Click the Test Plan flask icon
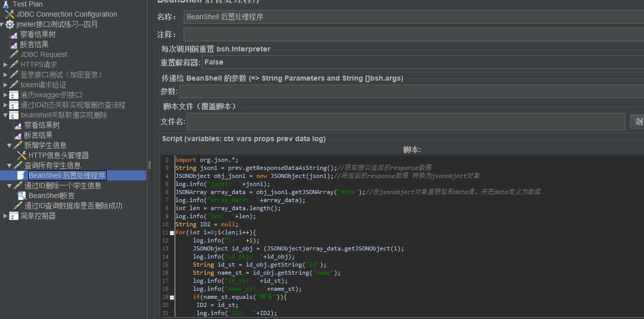The image size is (644, 319). [6, 4]
